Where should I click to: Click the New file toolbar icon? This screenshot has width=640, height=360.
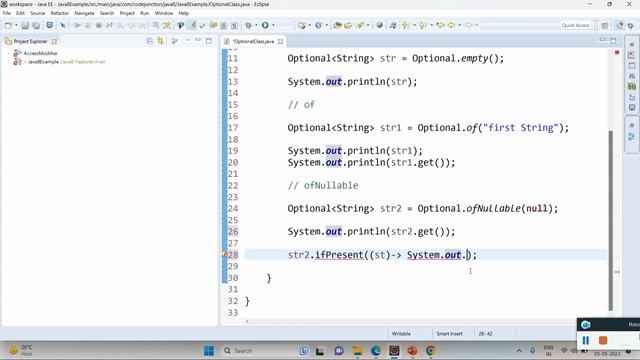pos(8,25)
